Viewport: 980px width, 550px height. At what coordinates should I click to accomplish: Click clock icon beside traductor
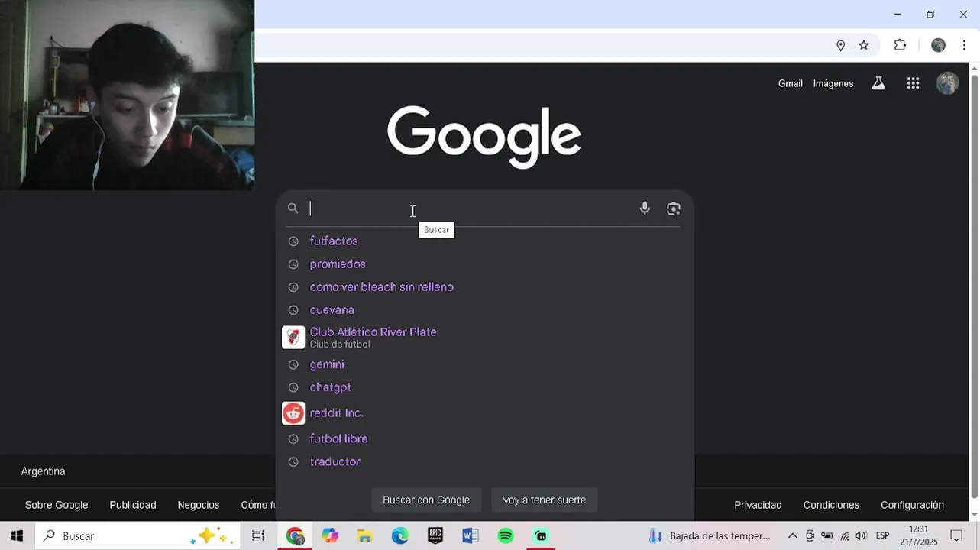pyautogui.click(x=293, y=462)
